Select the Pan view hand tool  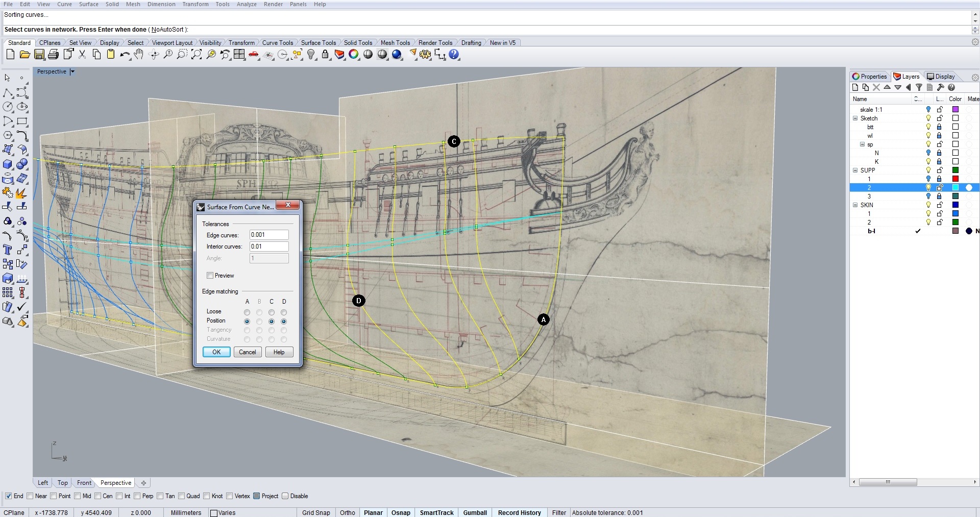point(139,55)
